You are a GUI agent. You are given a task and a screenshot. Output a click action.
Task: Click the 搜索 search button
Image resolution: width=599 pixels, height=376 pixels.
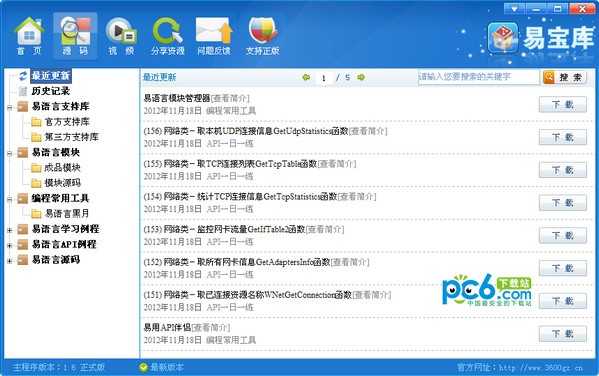point(565,77)
